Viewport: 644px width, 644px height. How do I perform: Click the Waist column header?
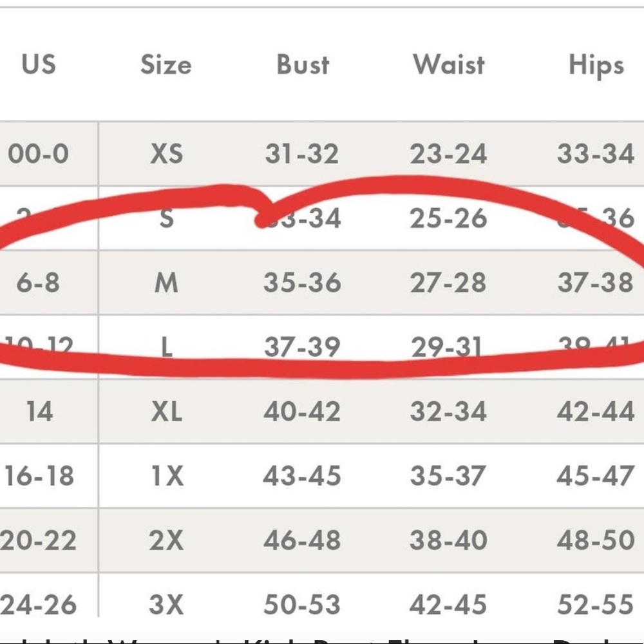click(449, 65)
